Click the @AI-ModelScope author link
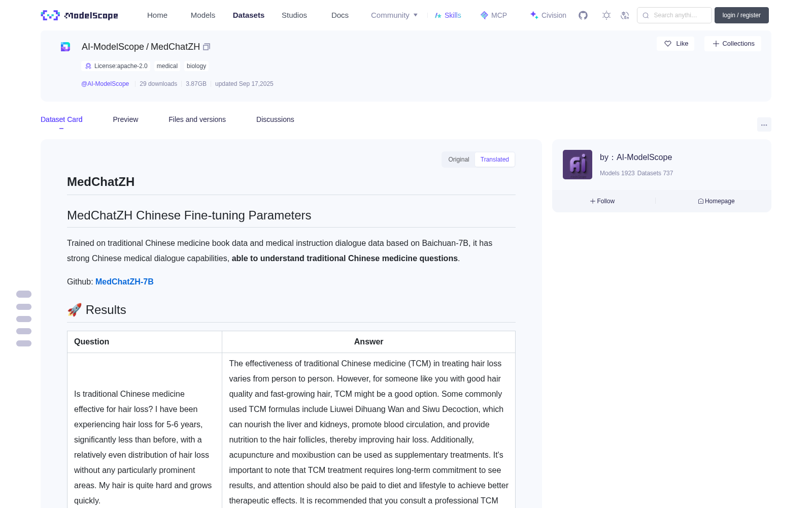The width and height of the screenshot is (812, 508). point(105,84)
